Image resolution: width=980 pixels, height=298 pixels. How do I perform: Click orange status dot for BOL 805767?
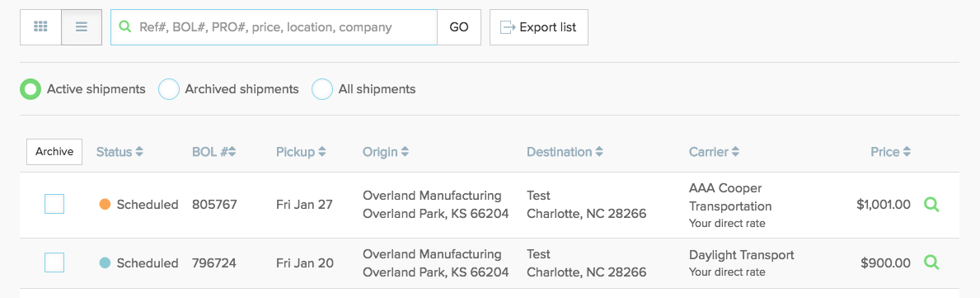click(105, 204)
